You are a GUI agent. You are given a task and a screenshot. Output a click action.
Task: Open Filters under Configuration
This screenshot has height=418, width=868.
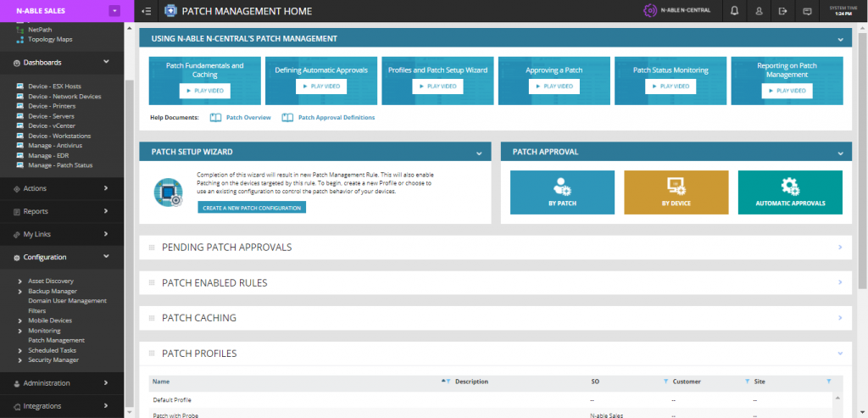tap(37, 310)
